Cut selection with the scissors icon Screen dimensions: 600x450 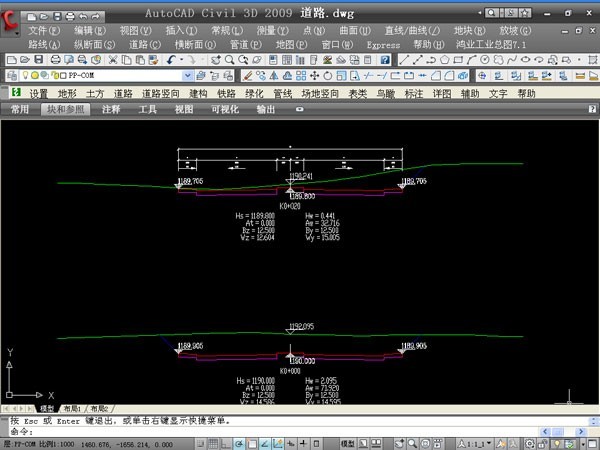click(112, 60)
